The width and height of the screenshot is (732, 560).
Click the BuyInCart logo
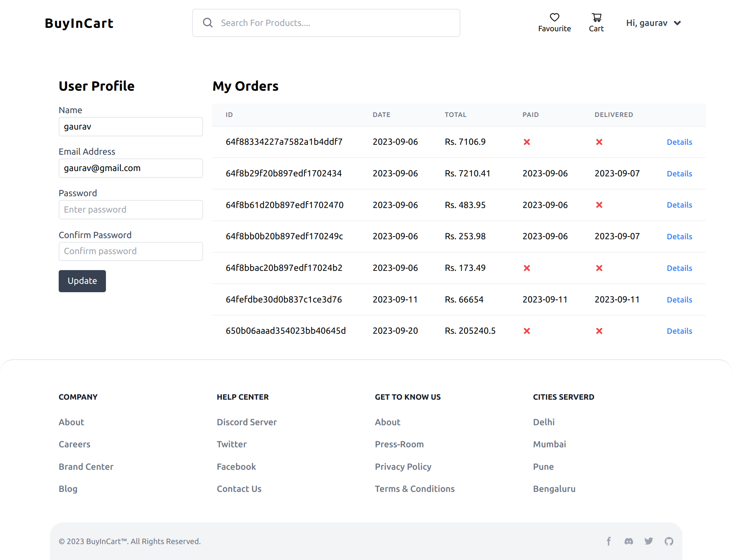[x=79, y=23]
